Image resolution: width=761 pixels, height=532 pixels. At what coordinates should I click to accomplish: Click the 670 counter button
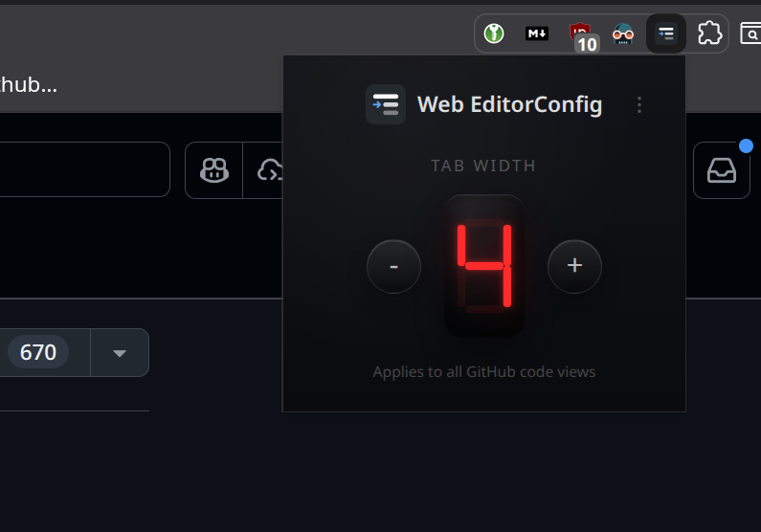pyautogui.click(x=45, y=352)
